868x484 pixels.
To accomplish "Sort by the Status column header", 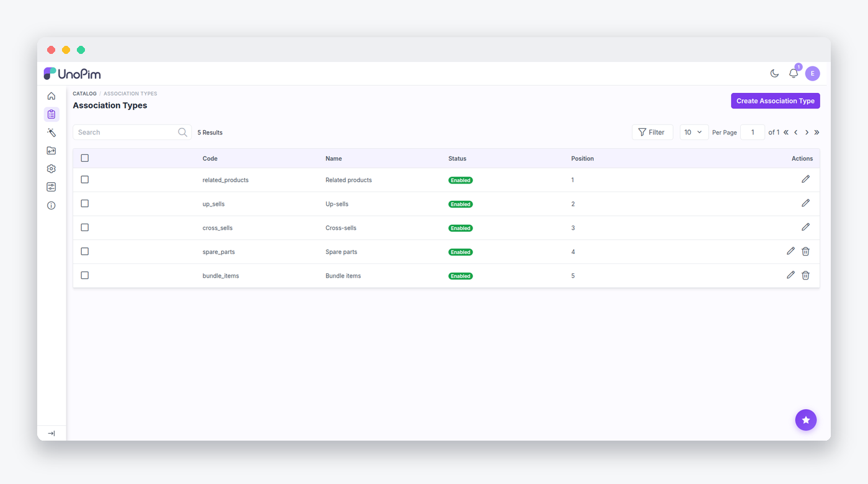I will 458,159.
